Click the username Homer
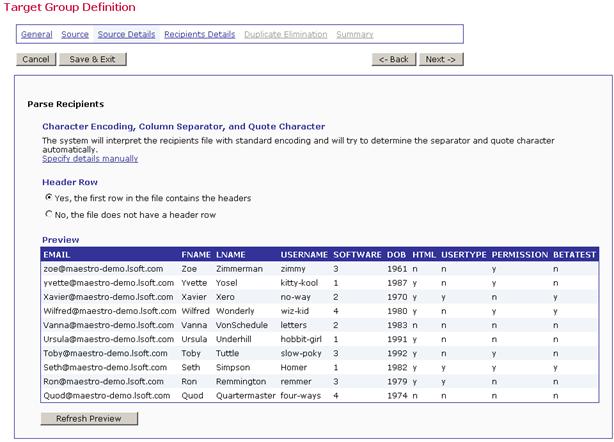The width and height of the screenshot is (614, 442). coord(294,368)
